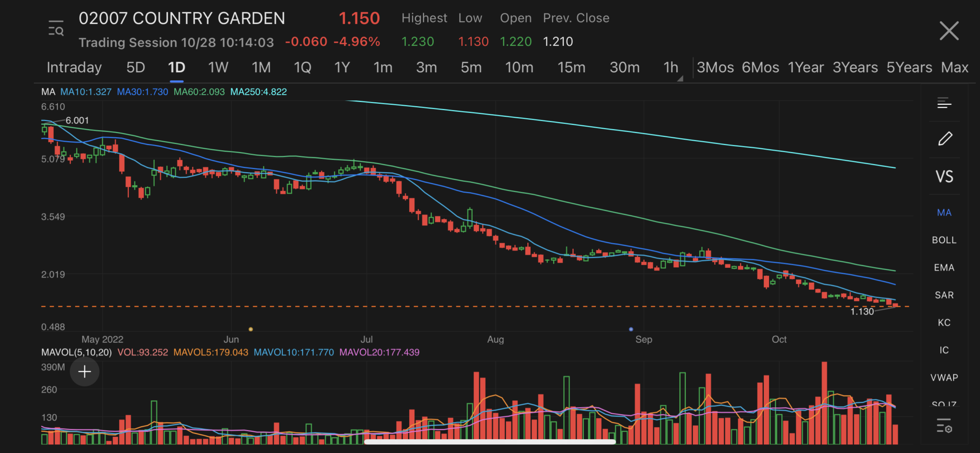Set range to 5Years

pos(909,67)
